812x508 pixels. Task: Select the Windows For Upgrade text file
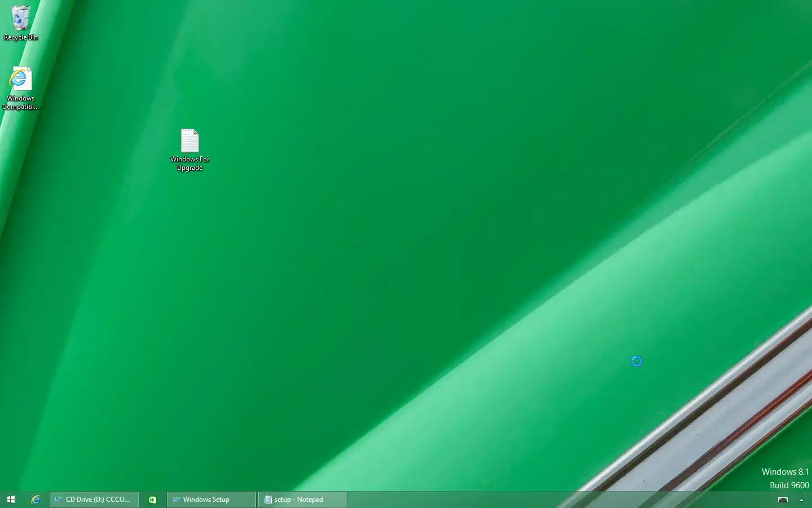tap(190, 150)
